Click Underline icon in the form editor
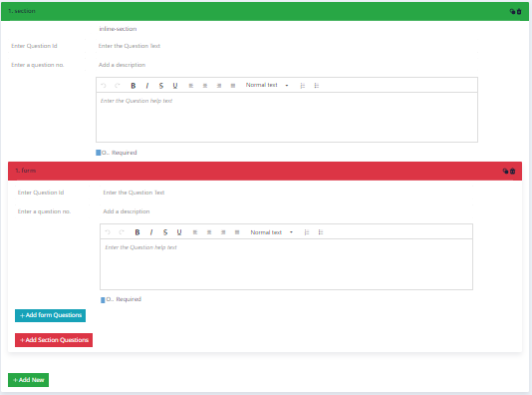 (x=179, y=232)
